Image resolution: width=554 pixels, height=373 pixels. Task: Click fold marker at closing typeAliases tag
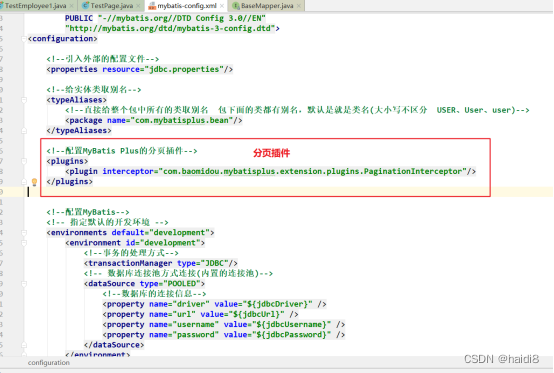pos(24,131)
